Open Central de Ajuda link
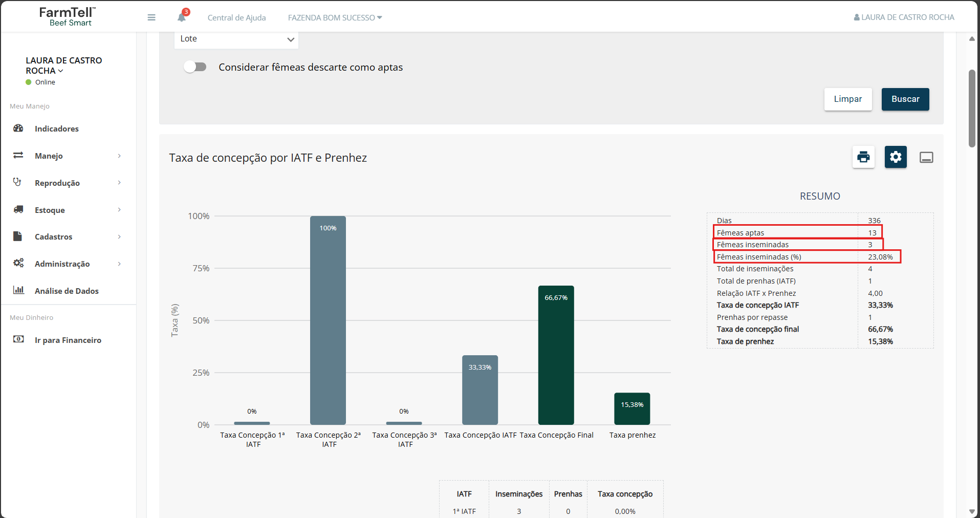 pos(236,17)
